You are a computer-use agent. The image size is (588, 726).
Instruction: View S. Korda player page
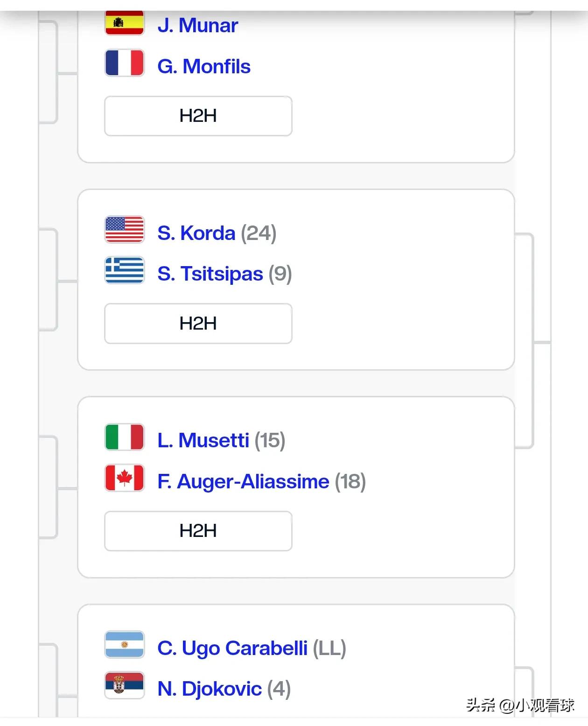(x=196, y=233)
